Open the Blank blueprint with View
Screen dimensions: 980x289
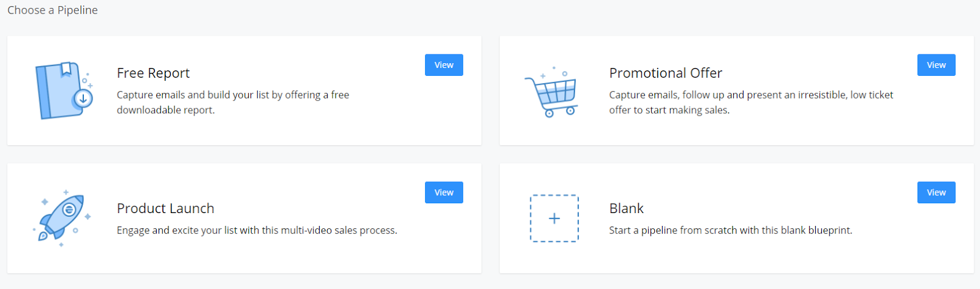[x=936, y=192]
